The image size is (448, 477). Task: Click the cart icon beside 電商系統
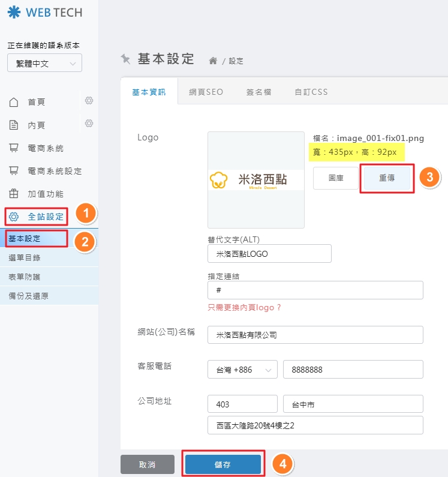[14, 148]
